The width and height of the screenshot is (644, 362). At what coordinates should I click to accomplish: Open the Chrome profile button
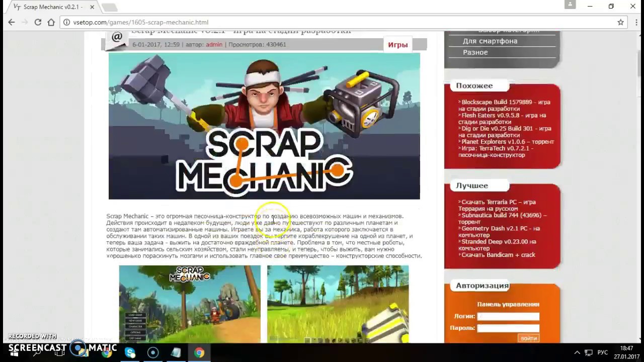click(x=570, y=5)
